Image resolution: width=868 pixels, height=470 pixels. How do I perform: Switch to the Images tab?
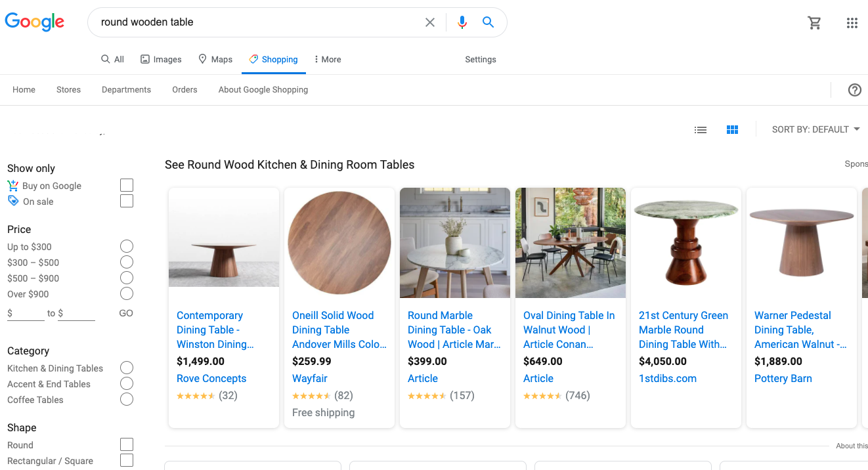tap(161, 59)
